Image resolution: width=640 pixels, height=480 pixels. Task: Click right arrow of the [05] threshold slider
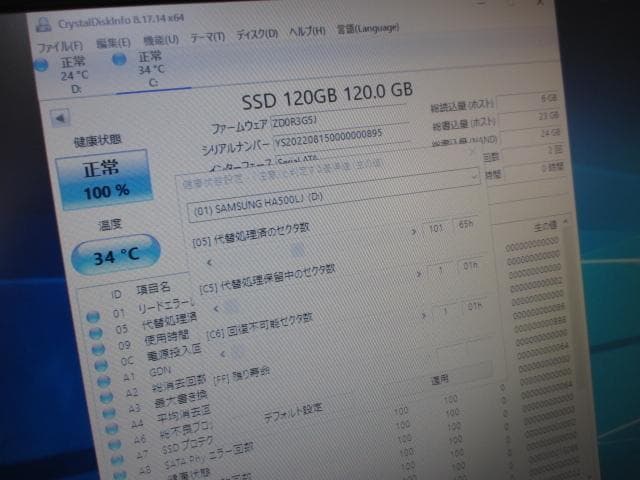pyautogui.click(x=414, y=232)
